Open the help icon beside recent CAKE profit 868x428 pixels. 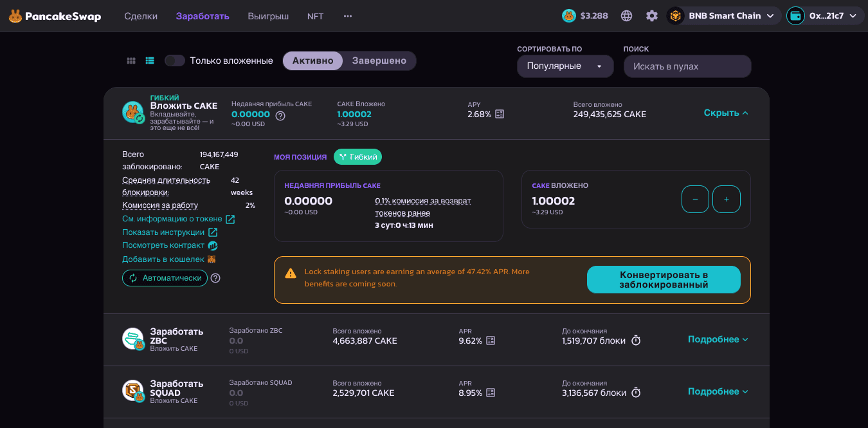[280, 116]
